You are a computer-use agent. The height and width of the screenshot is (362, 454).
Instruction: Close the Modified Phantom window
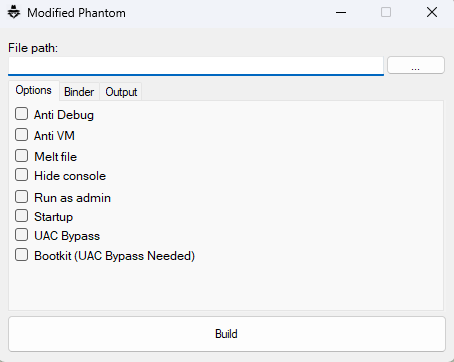(432, 13)
